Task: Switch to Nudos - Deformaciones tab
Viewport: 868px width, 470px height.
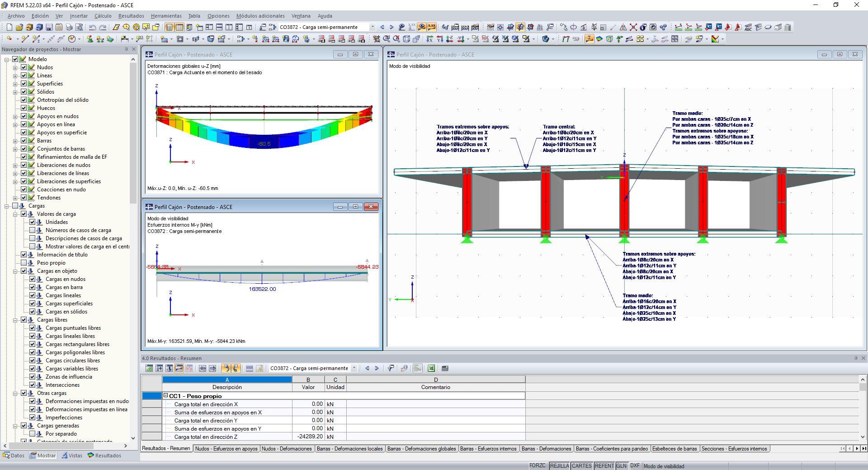Action: (x=287, y=449)
